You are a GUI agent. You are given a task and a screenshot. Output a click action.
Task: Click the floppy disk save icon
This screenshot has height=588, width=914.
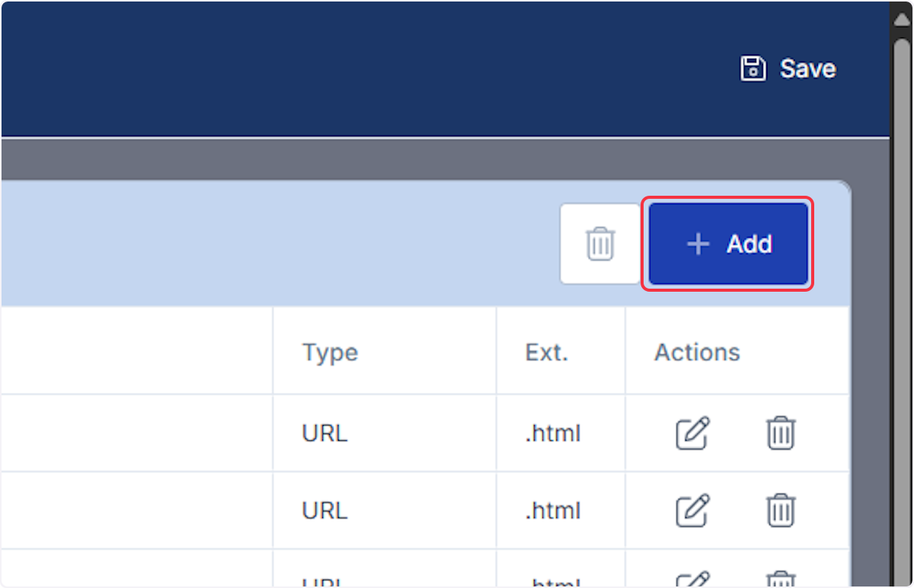pyautogui.click(x=753, y=69)
